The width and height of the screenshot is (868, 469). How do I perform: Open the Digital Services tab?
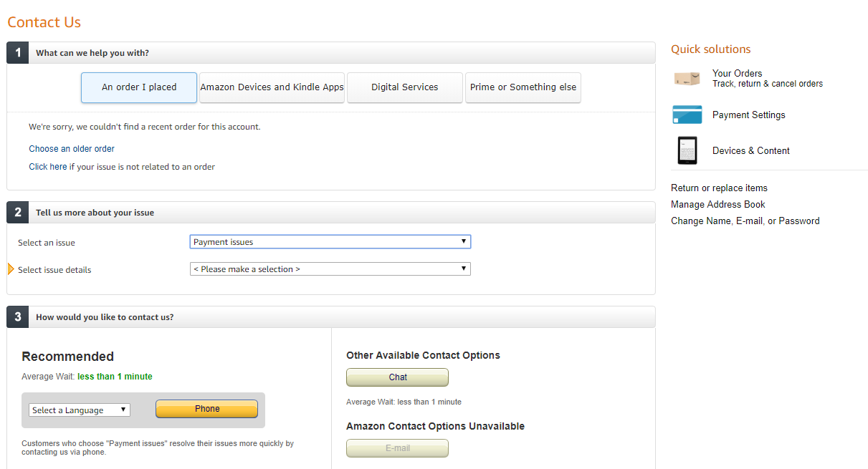pos(405,87)
